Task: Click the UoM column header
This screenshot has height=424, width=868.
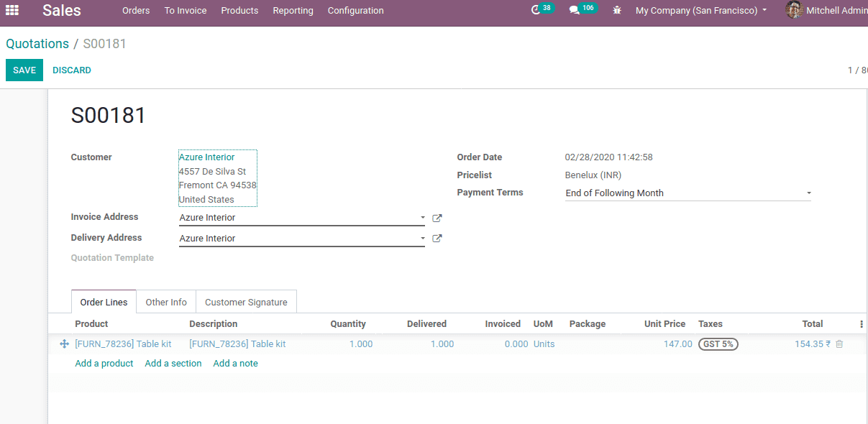Action: [543, 324]
